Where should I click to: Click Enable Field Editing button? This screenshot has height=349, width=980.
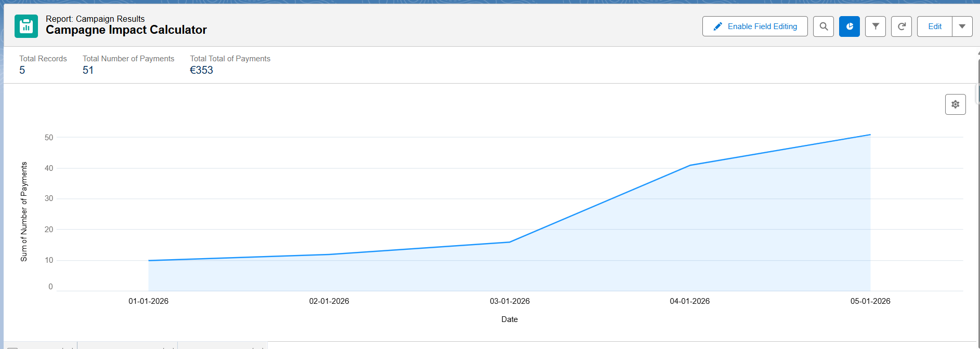755,26
